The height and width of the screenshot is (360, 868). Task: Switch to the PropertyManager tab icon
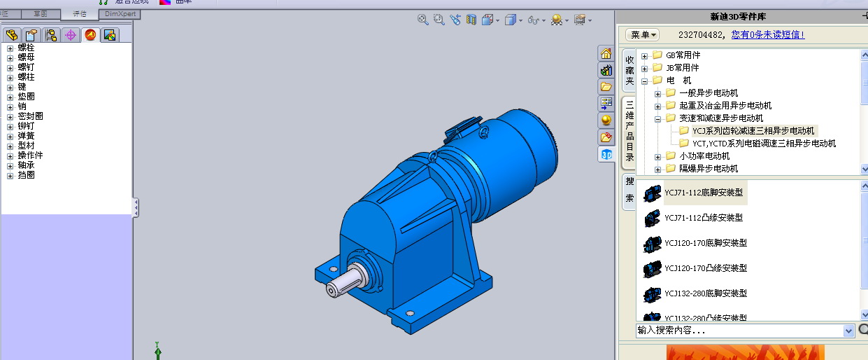(31, 35)
